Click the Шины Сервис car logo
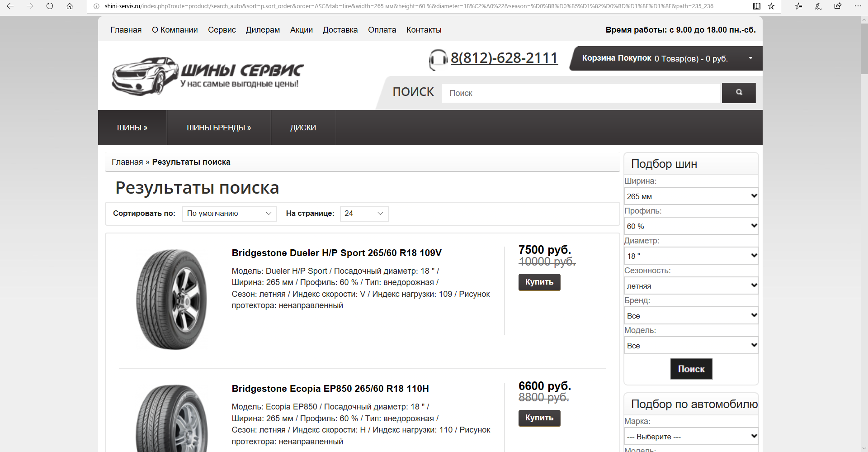 click(208, 76)
